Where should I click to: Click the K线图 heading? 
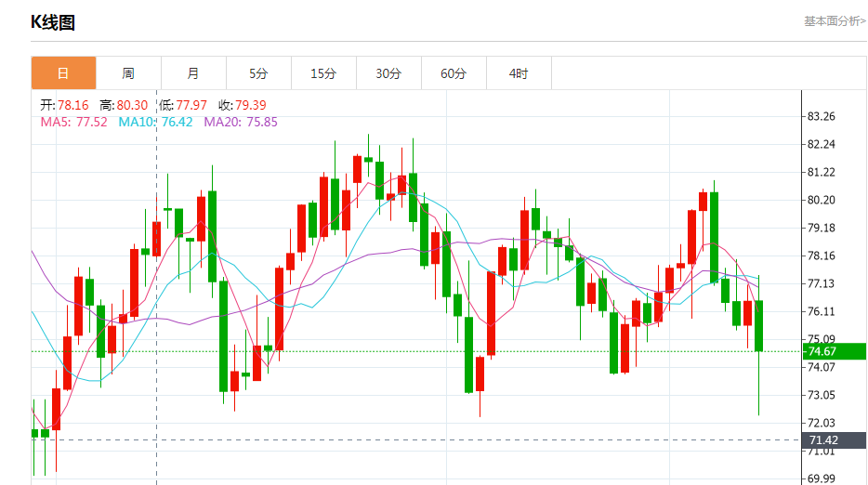click(53, 22)
